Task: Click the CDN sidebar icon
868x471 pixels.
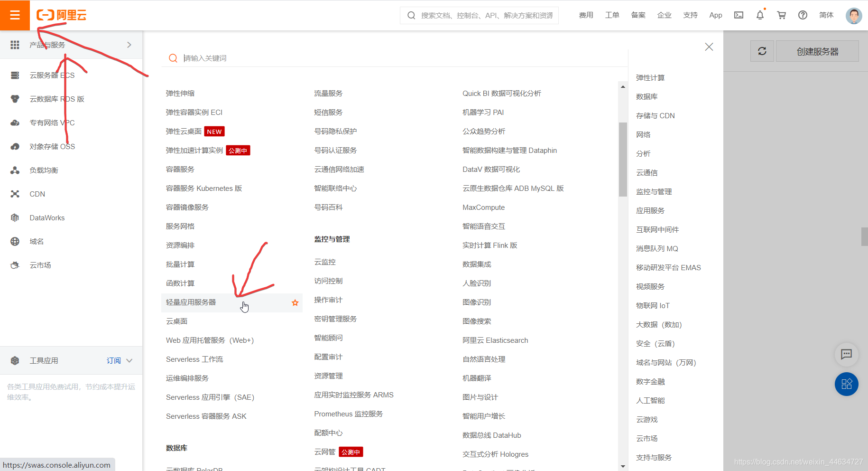Action: point(15,194)
